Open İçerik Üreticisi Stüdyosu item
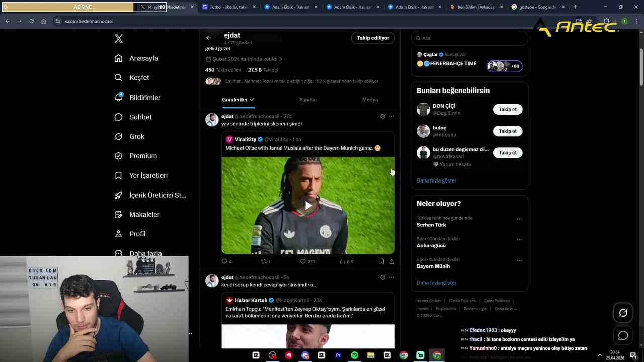Screen dimensions: 644x362 150,195
